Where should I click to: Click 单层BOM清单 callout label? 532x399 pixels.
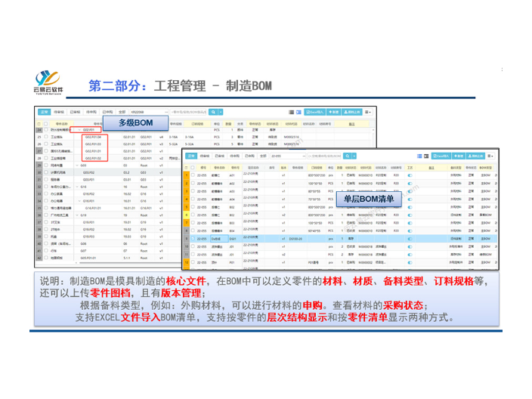[x=369, y=199]
